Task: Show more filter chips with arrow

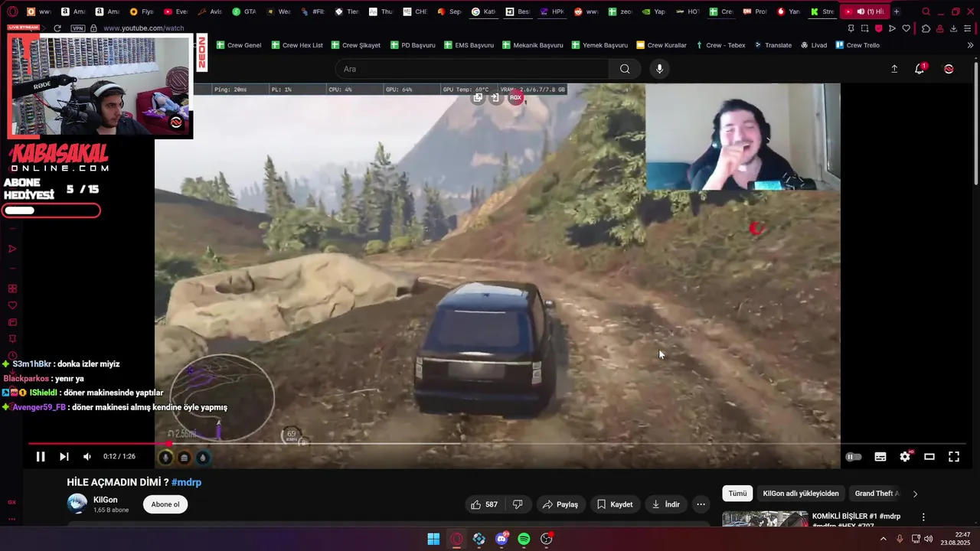Action: [x=915, y=494]
